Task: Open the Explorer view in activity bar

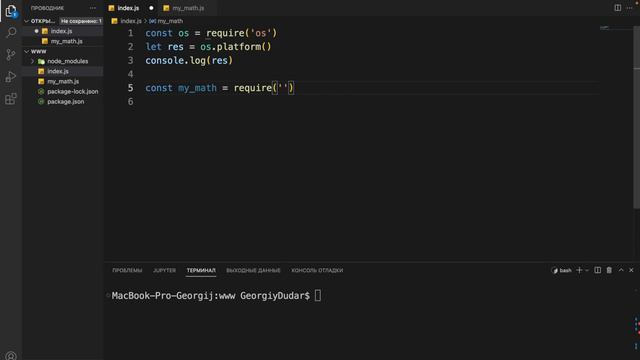Action: point(11,11)
